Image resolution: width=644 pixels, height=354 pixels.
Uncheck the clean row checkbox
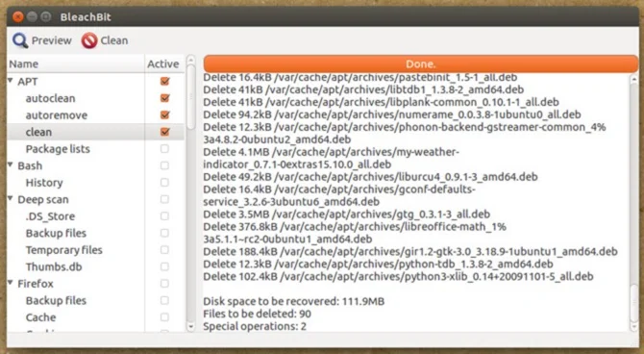(x=164, y=132)
